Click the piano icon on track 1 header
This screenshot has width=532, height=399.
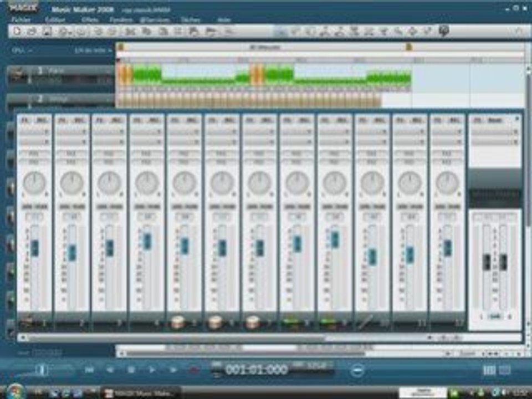click(16, 75)
